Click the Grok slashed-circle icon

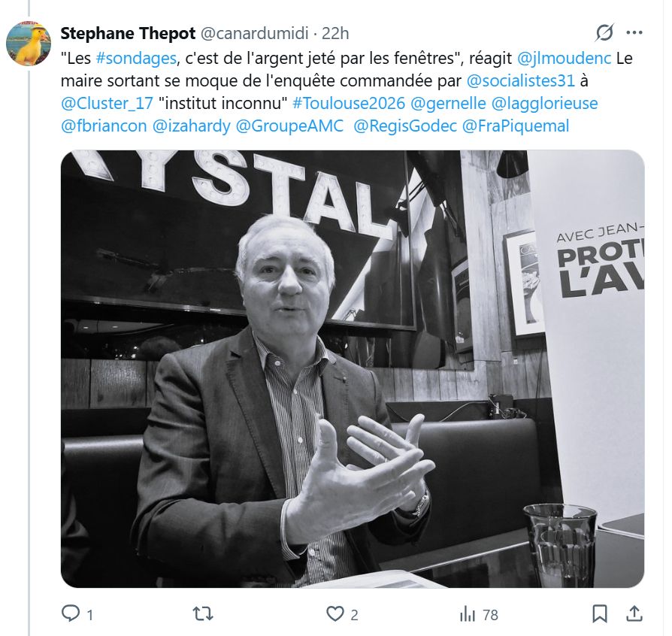(x=604, y=32)
